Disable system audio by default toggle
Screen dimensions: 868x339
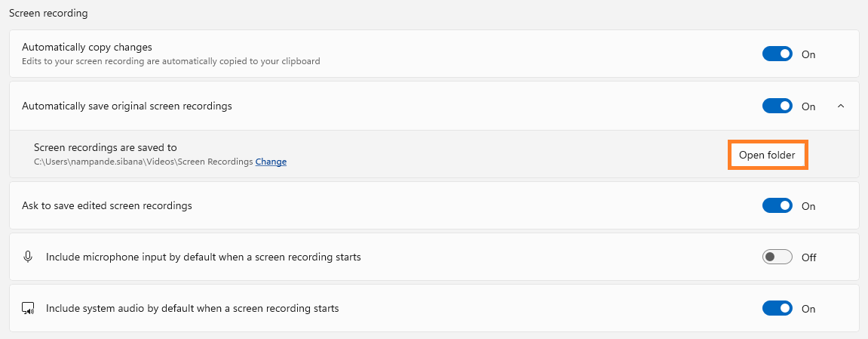pyautogui.click(x=777, y=309)
